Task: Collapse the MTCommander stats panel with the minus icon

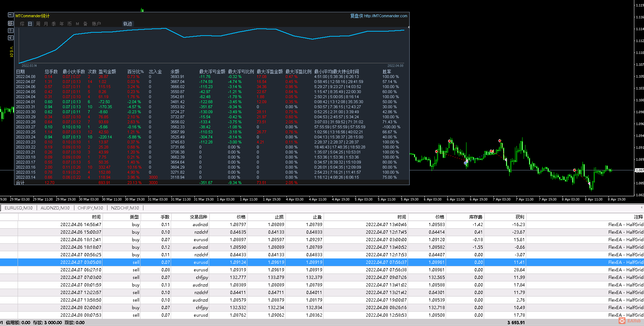Action: (11, 15)
